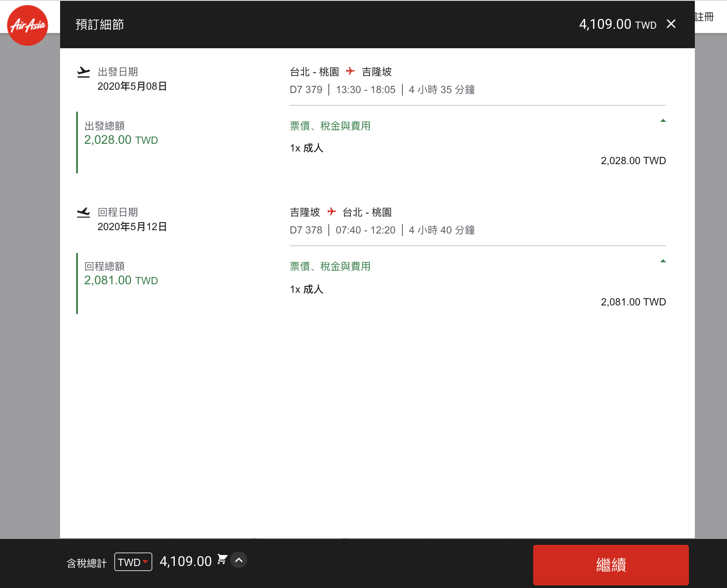Click the departure total 2,028.00 TWD
727x588 pixels.
click(x=121, y=140)
